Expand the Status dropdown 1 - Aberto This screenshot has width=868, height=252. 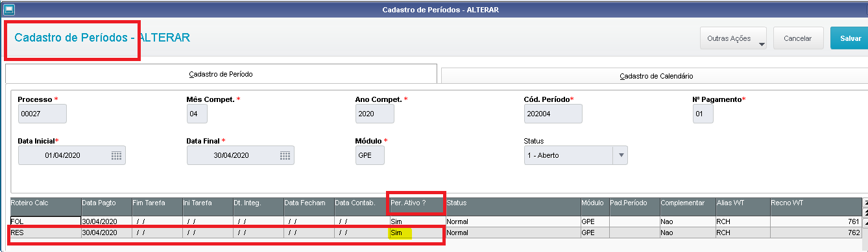[x=621, y=155]
